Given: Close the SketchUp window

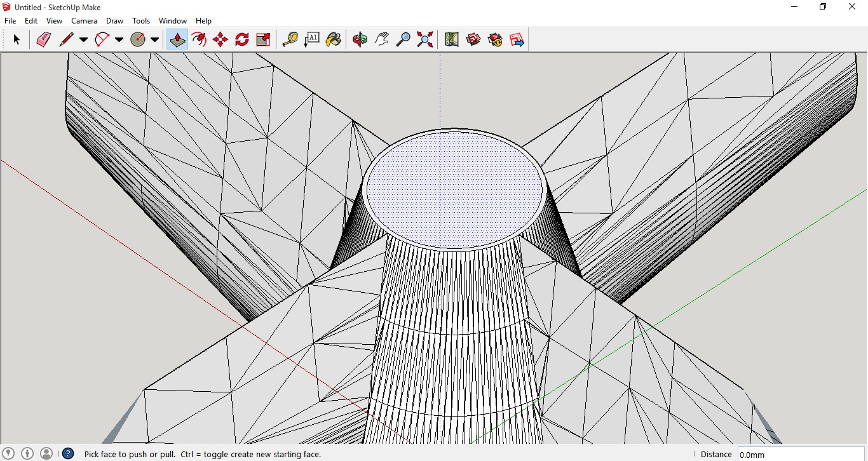Looking at the screenshot, I should 853,7.
